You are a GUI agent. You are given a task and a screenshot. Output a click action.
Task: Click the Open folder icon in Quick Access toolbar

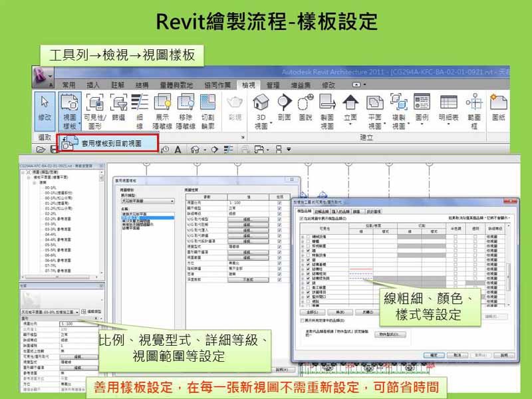pyautogui.click(x=41, y=149)
